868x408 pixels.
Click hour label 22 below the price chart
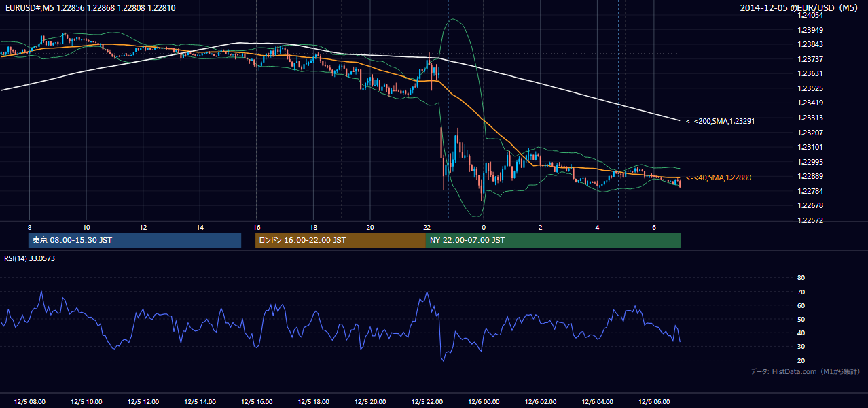tap(427, 227)
